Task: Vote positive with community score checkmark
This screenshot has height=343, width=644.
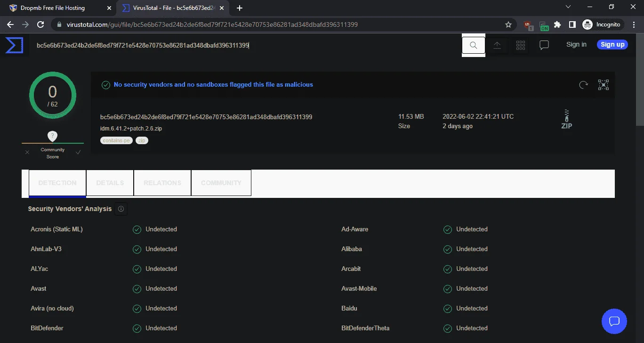Action: click(x=78, y=152)
